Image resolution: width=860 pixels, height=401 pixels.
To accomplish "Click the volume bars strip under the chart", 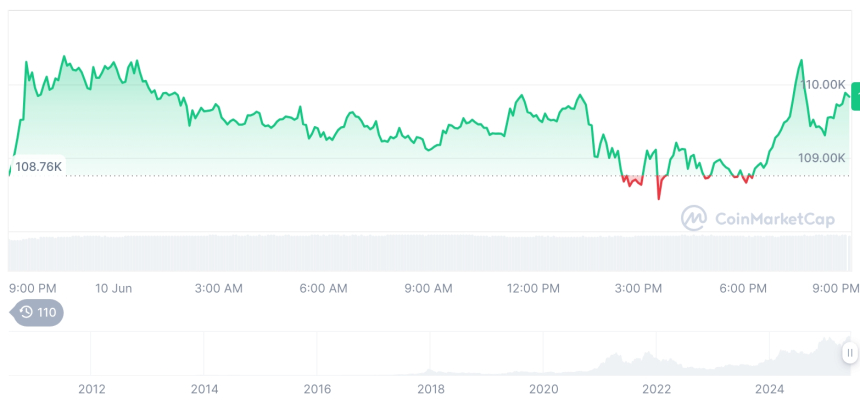I will point(430,253).
